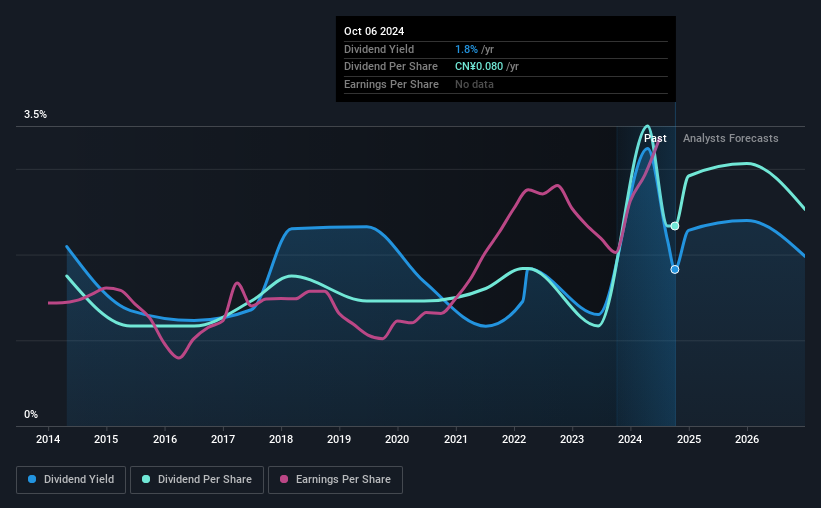821x508 pixels.
Task: Click the pink Earnings Per Share legend dot
Action: 284,479
